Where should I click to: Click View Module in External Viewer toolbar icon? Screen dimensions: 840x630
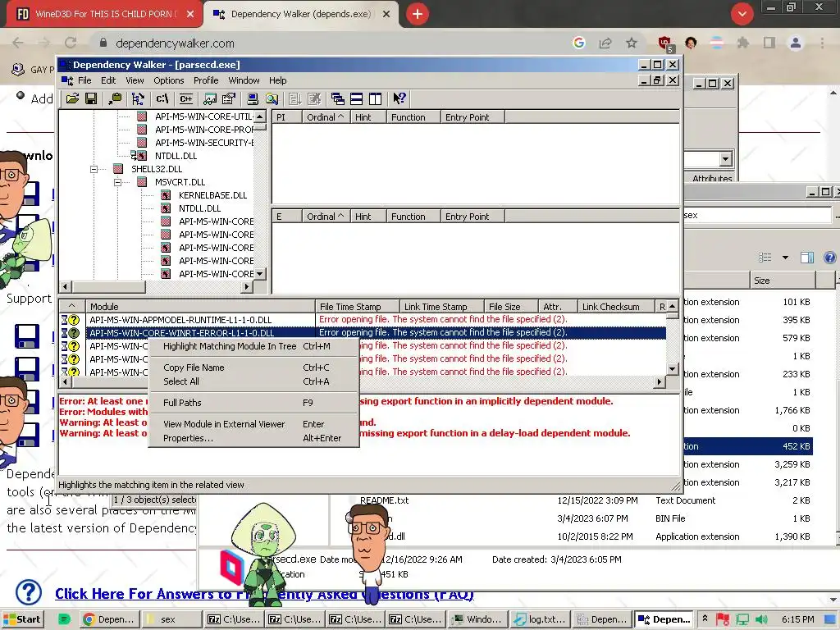coord(210,98)
